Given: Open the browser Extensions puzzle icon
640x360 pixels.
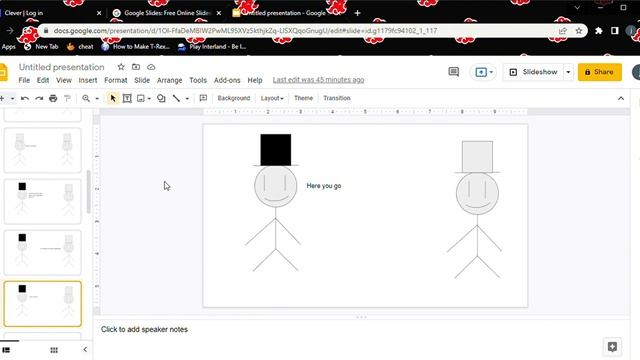Looking at the screenshot, I should [599, 31].
